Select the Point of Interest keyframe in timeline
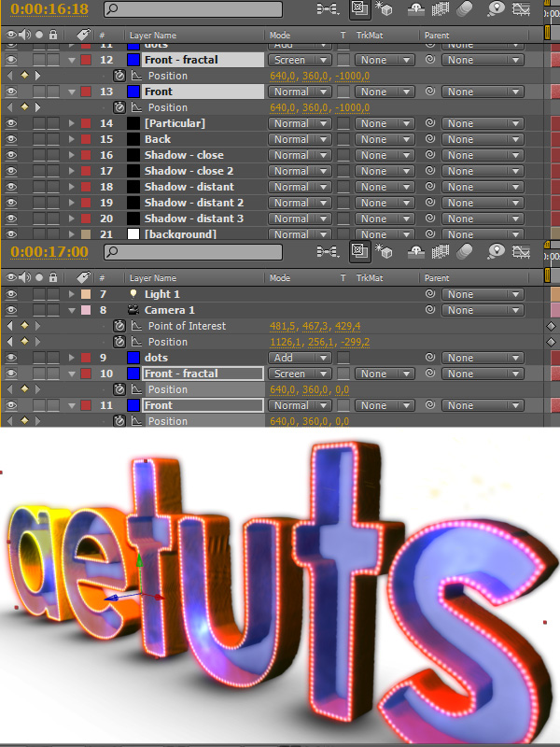The width and height of the screenshot is (560, 747). 551,326
